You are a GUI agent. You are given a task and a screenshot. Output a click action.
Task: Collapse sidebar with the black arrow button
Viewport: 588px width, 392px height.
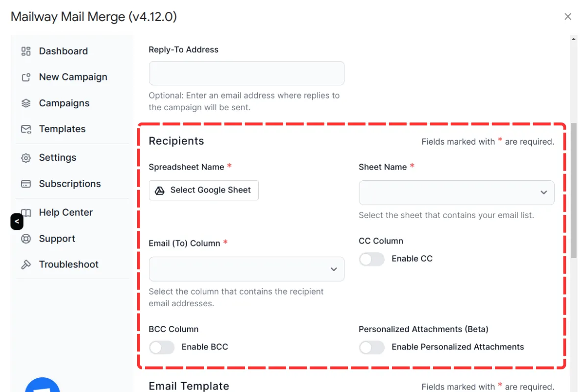pos(17,221)
